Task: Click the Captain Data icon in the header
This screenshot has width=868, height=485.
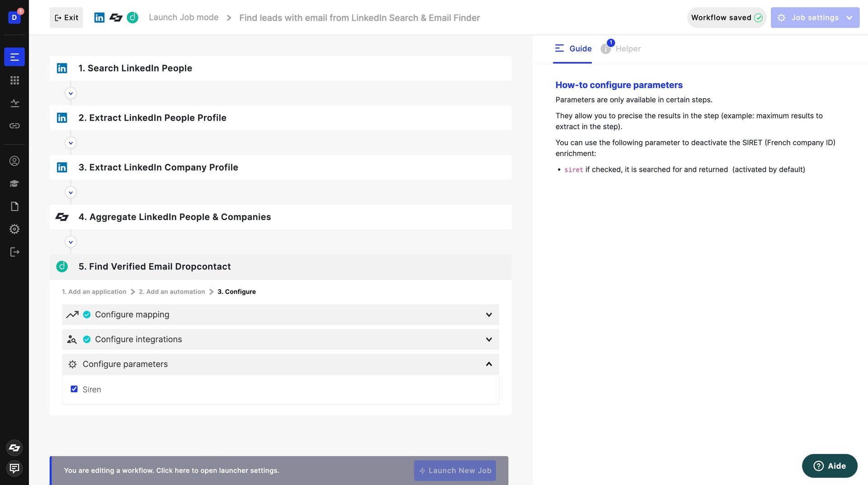Action: tap(116, 18)
